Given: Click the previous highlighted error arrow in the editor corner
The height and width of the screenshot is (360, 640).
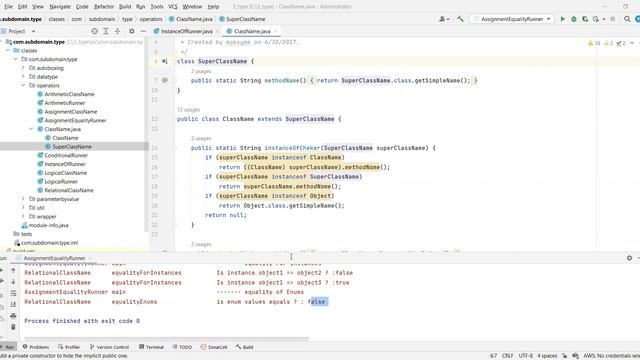Looking at the screenshot, I should (632, 43).
